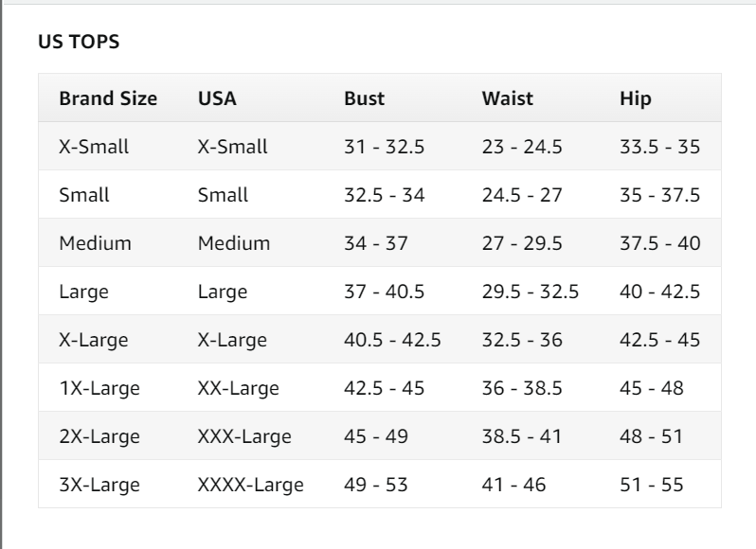Viewport: 756px width, 549px height.
Task: Select Medium in the USA column
Action: pos(233,243)
